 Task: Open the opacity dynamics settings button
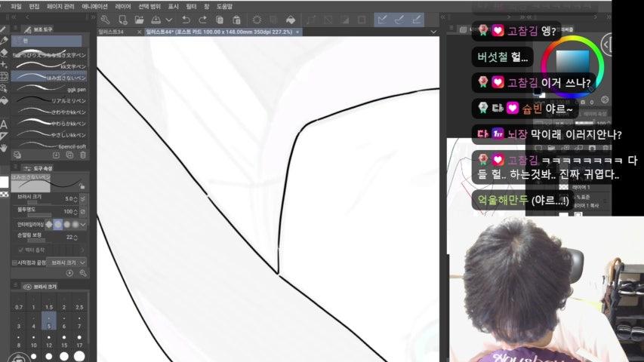point(82,211)
